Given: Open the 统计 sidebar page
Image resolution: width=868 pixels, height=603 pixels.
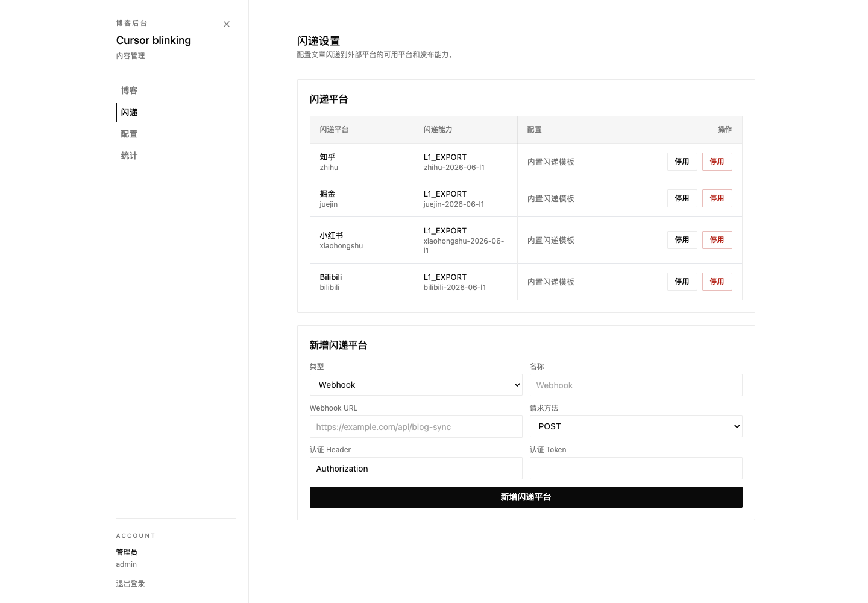Looking at the screenshot, I should pyautogui.click(x=129, y=156).
